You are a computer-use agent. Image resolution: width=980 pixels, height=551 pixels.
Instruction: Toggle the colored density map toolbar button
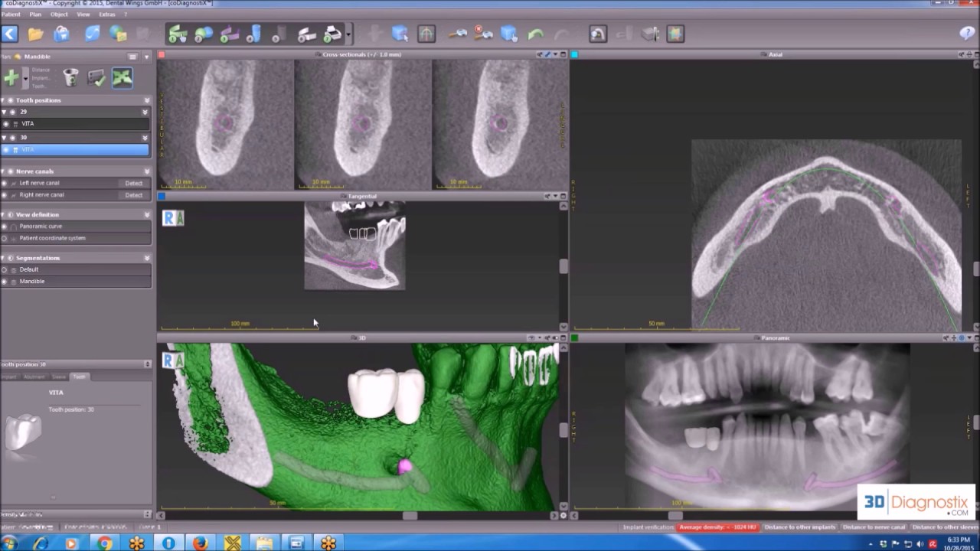click(675, 34)
